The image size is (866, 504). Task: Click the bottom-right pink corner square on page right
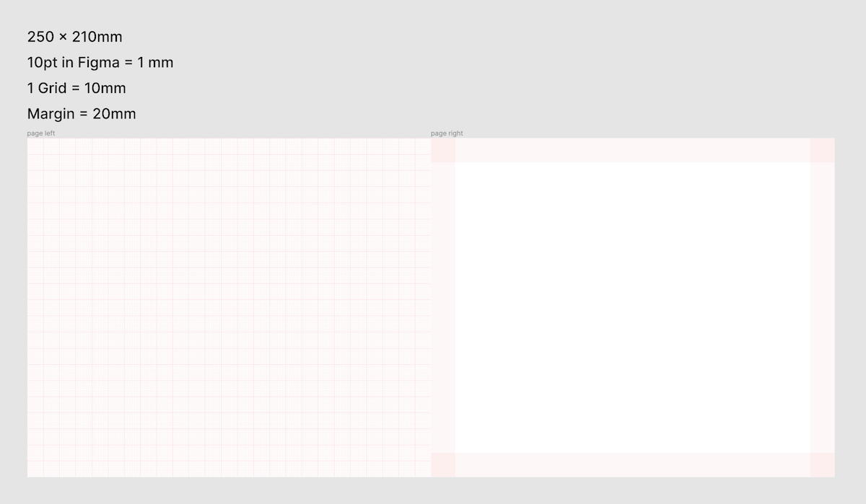[x=822, y=465]
